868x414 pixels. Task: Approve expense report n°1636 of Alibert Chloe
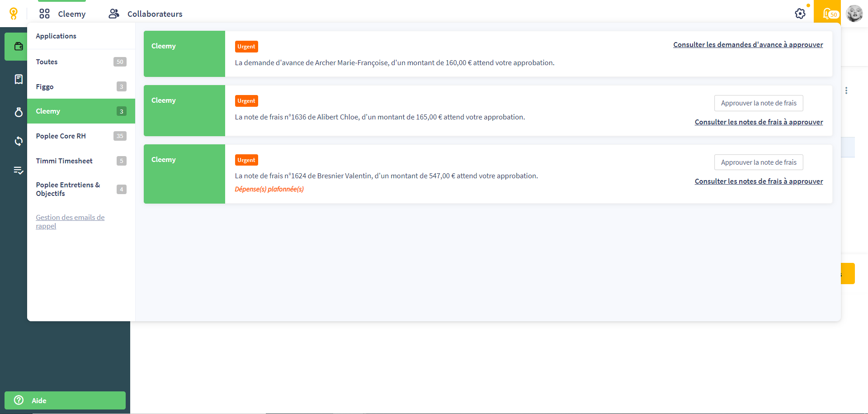759,103
